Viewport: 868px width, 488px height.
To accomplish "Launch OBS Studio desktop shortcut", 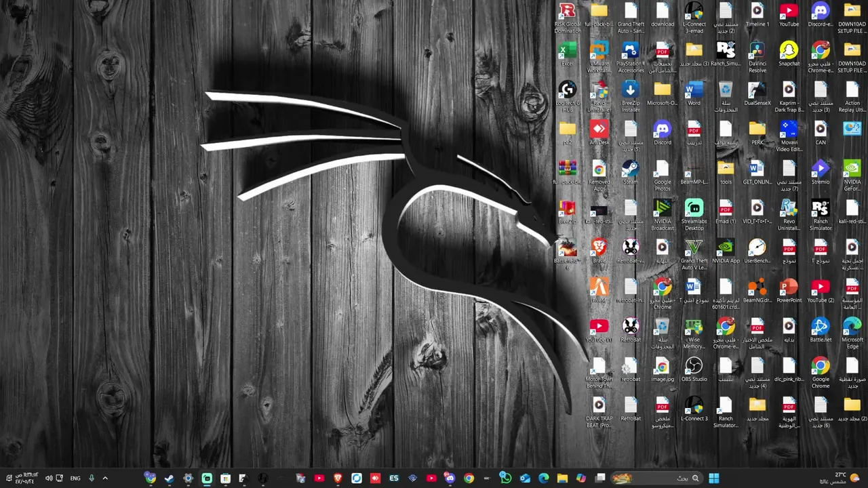I will click(x=694, y=369).
